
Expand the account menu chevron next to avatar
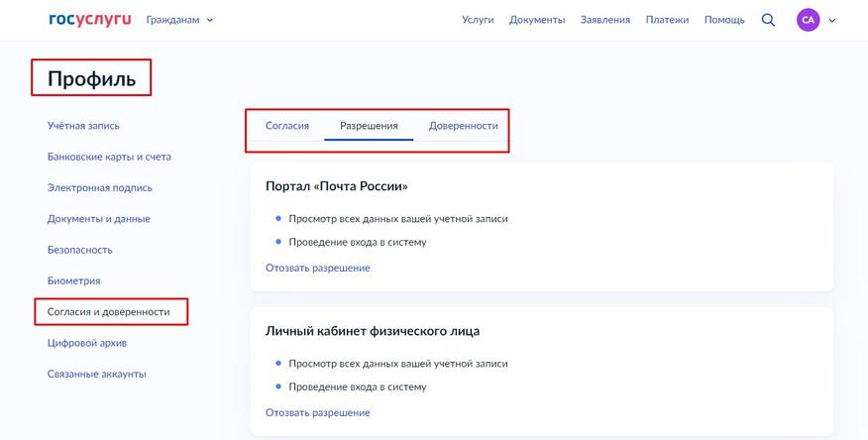click(x=832, y=21)
